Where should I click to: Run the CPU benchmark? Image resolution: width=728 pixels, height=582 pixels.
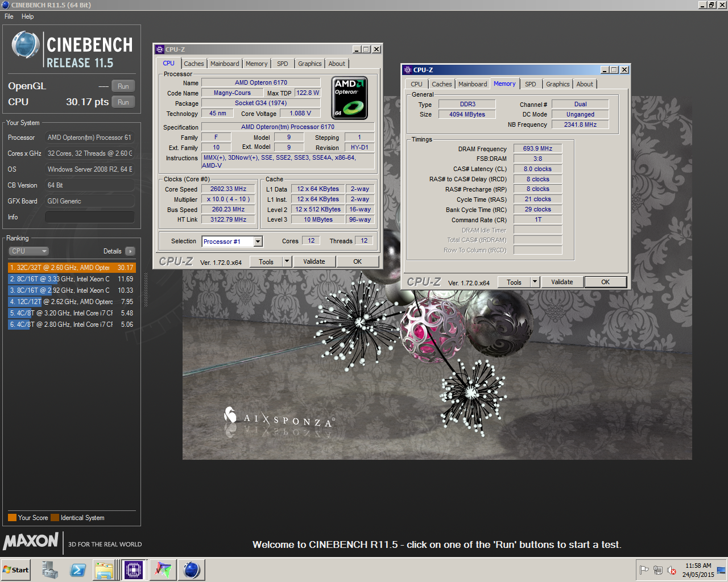tap(123, 102)
